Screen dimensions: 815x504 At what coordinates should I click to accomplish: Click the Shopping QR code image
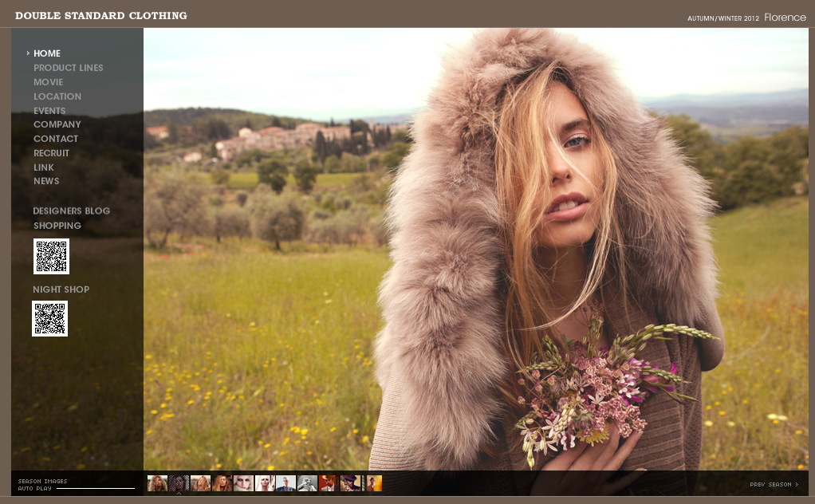point(51,256)
